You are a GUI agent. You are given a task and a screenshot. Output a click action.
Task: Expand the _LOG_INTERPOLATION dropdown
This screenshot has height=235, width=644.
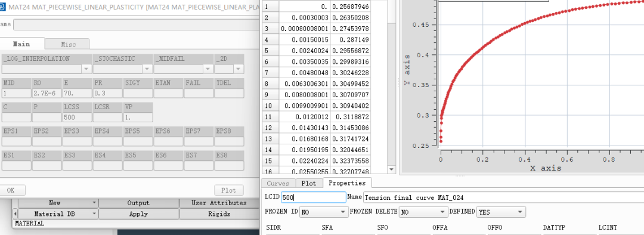tap(86, 69)
